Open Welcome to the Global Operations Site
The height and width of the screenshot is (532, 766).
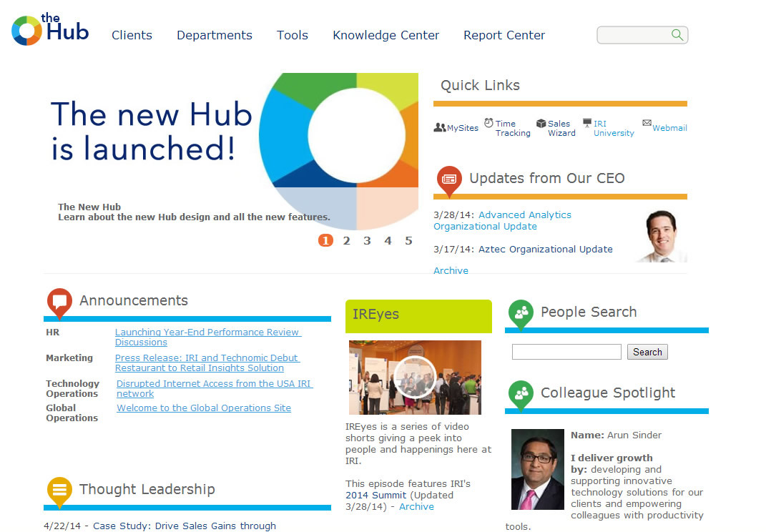[204, 408]
